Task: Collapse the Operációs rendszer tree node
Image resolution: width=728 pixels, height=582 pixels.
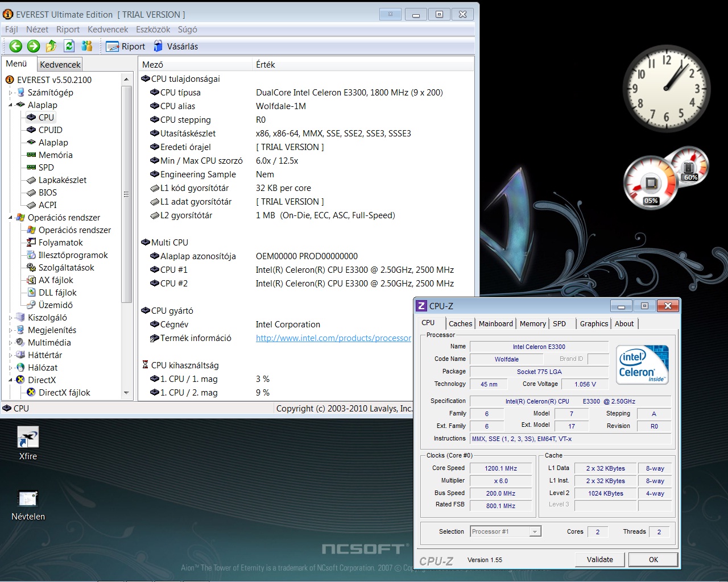Action: (10, 218)
